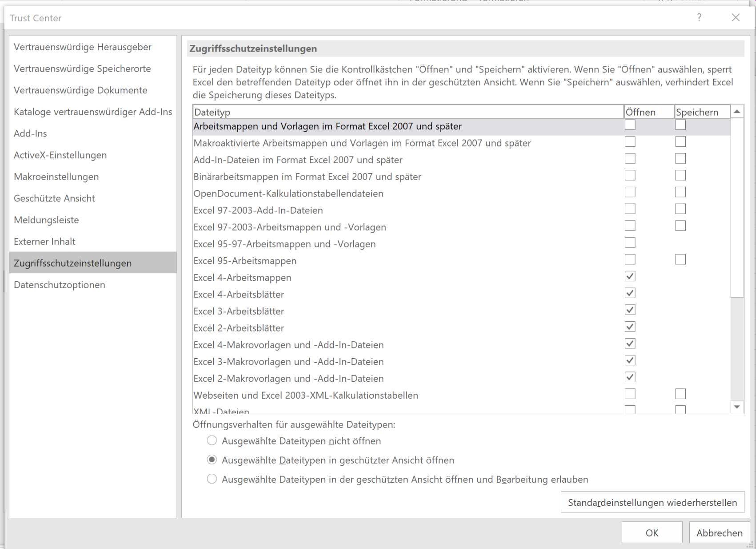Open Datenschutzoptionen page
The image size is (756, 549).
[x=93, y=285]
